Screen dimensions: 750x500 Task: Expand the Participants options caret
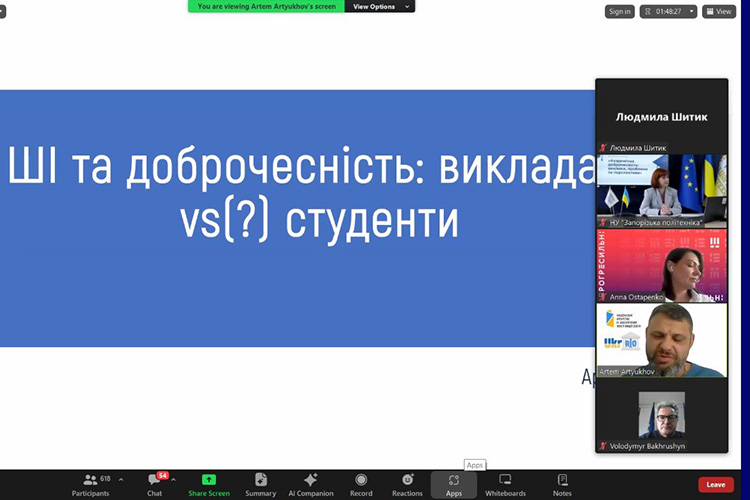point(121,480)
